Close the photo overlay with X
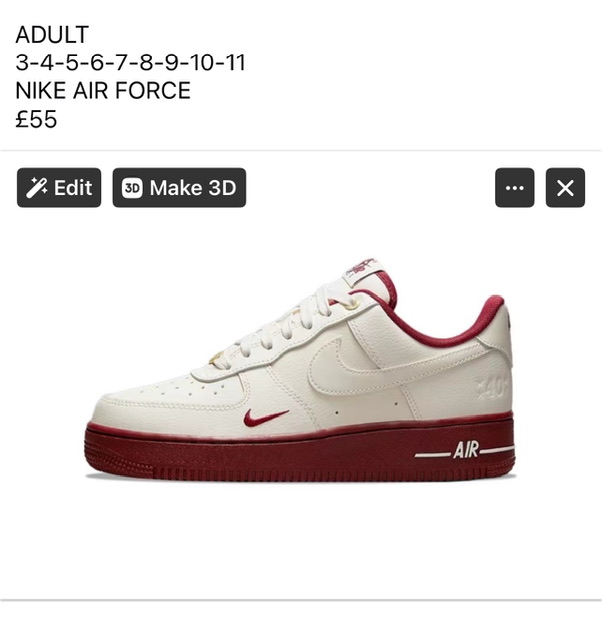The height and width of the screenshot is (640, 602). (565, 188)
